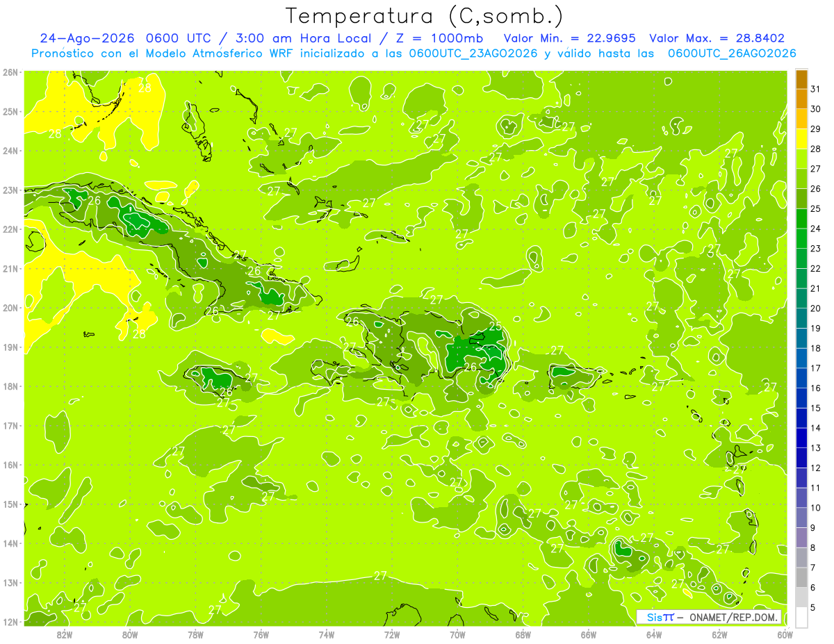Click the '25N' latitude axis label
This screenshot has height=644, width=834.
(10, 111)
